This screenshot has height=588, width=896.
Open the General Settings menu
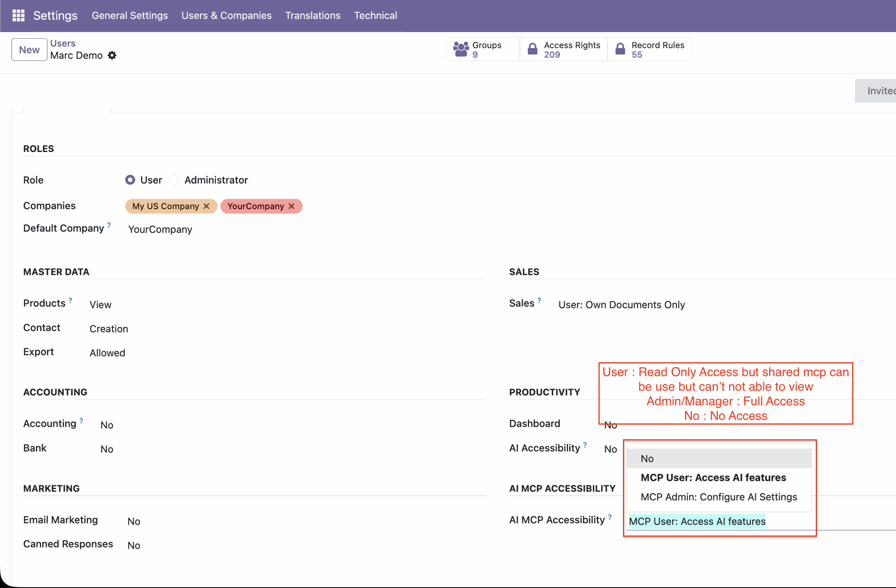pos(130,15)
